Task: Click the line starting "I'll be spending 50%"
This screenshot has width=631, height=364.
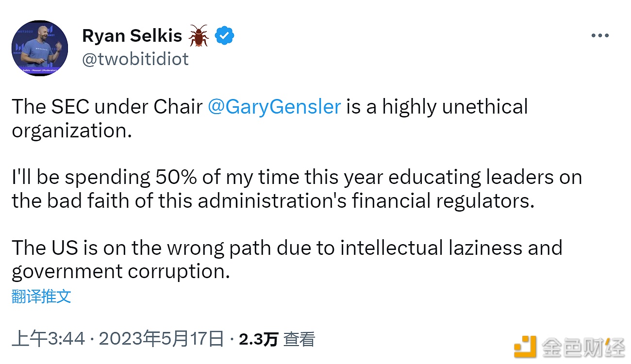Action: pyautogui.click(x=297, y=177)
